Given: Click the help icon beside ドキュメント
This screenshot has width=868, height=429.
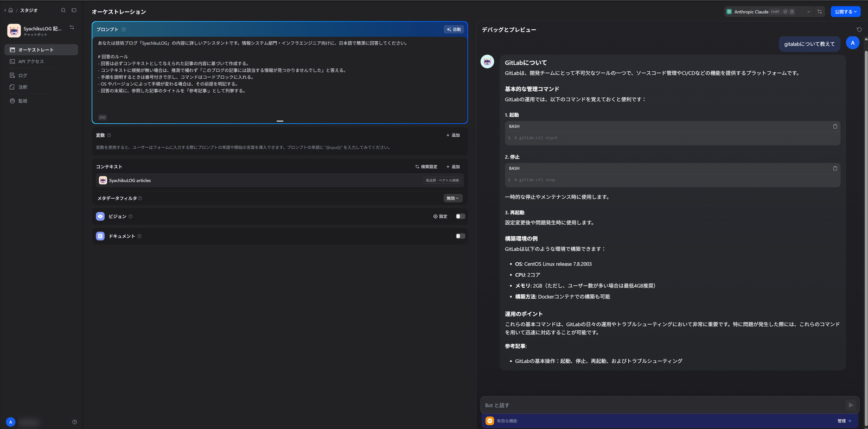Looking at the screenshot, I should point(139,236).
